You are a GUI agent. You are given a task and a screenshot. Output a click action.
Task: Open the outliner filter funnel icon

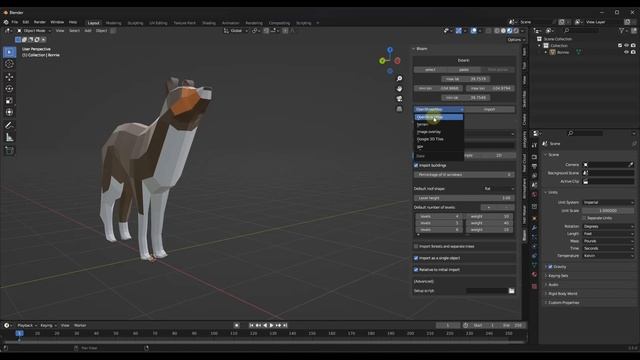(622, 31)
